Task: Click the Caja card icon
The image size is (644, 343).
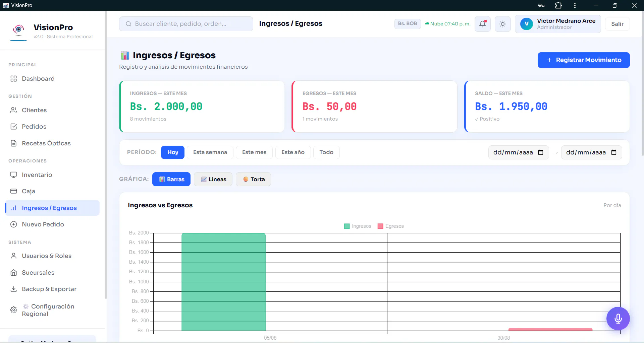Action: coord(13,191)
